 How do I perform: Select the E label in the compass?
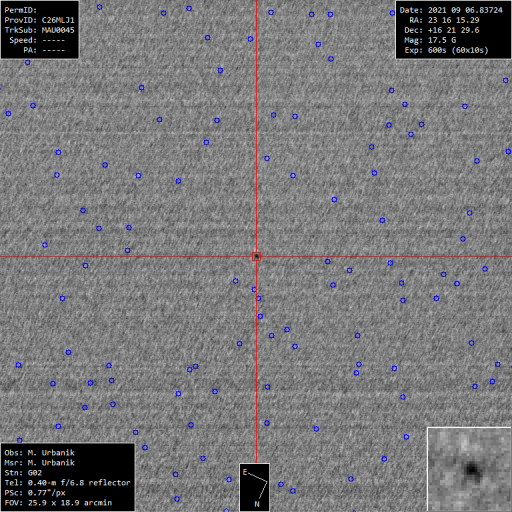(x=245, y=472)
